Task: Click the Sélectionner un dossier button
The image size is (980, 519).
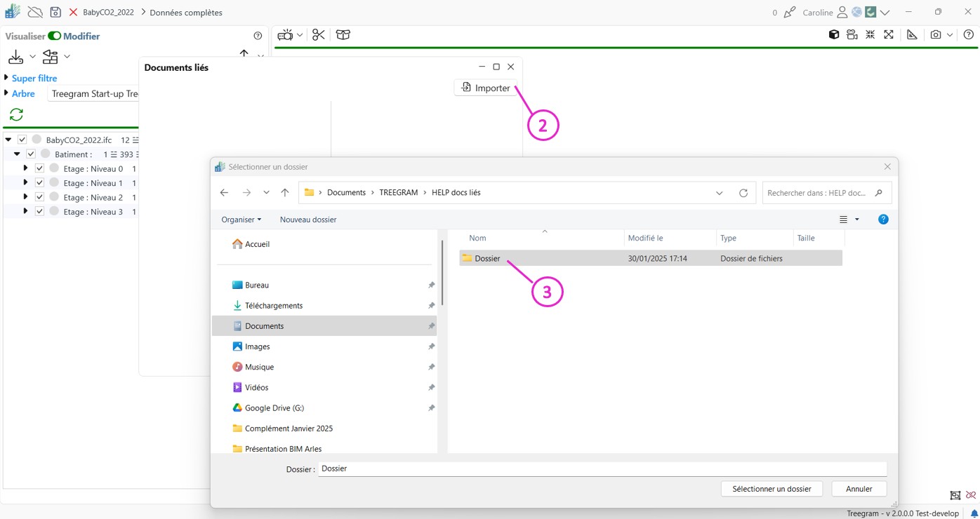Action: click(771, 489)
